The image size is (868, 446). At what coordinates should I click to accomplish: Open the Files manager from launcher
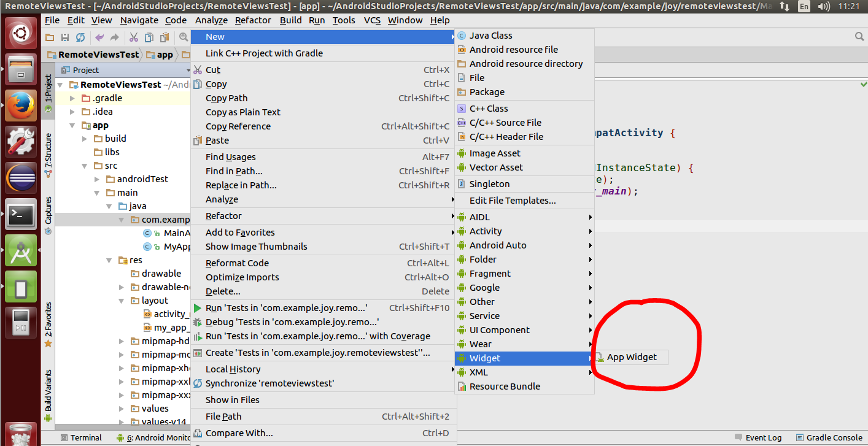pos(21,69)
